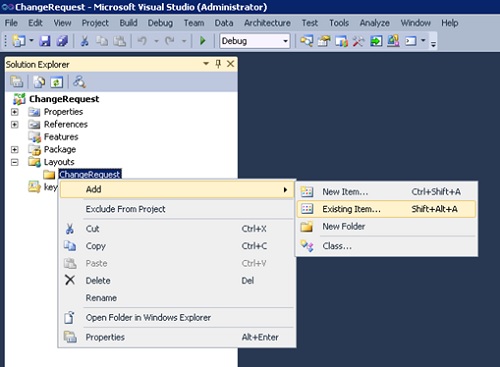Open the Extension Manager toolbar icon

(x=393, y=41)
